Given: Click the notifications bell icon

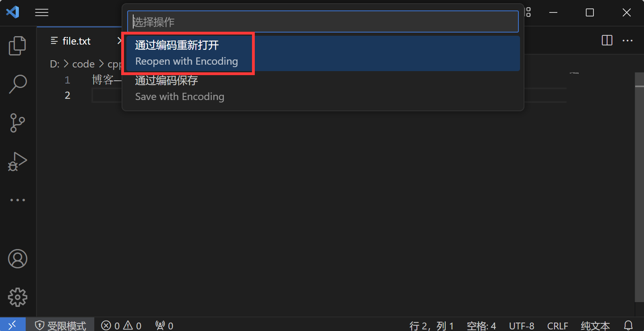Looking at the screenshot, I should pos(628,325).
